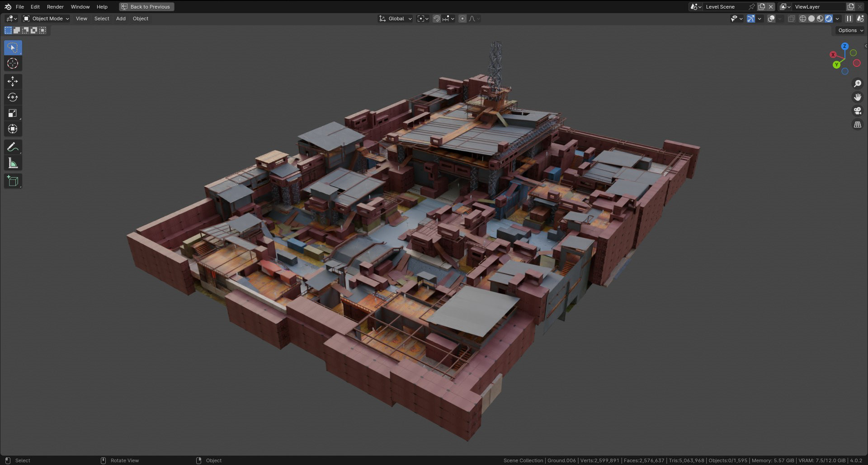
Task: Toggle viewport gizmos display
Action: (x=750, y=19)
